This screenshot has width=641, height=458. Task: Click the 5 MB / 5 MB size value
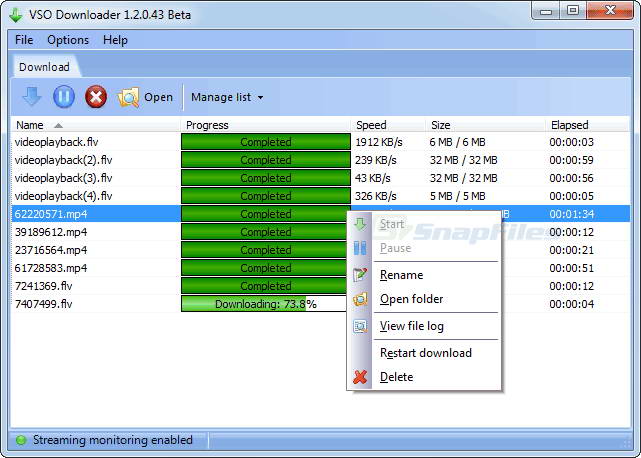click(x=457, y=196)
